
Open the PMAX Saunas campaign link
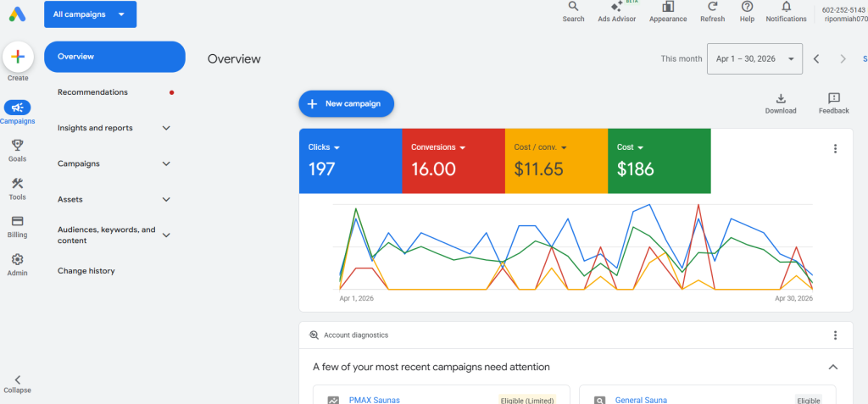(x=374, y=400)
